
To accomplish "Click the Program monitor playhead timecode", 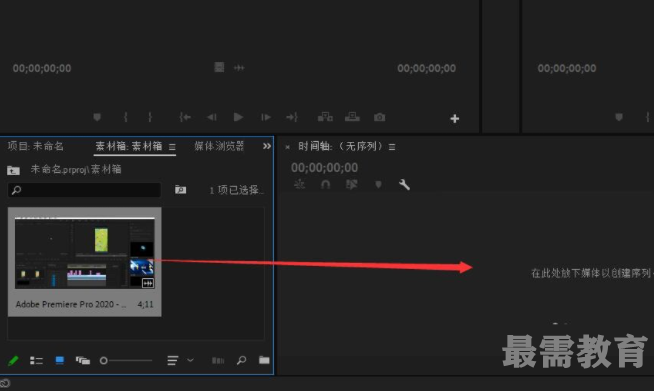I will coord(567,68).
